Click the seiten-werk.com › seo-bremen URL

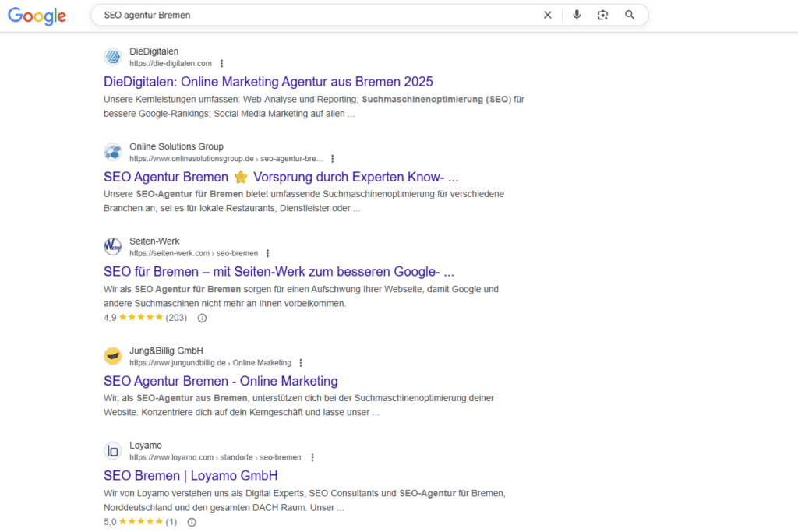[193, 253]
